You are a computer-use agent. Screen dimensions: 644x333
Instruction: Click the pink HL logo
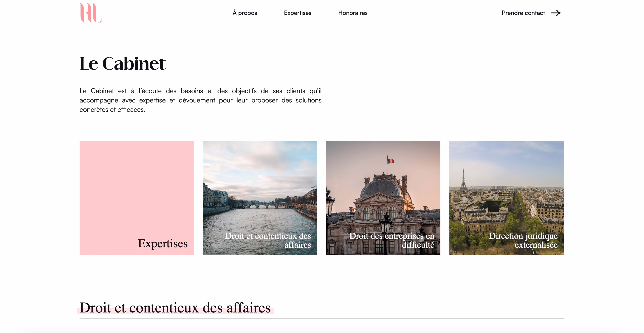click(91, 13)
